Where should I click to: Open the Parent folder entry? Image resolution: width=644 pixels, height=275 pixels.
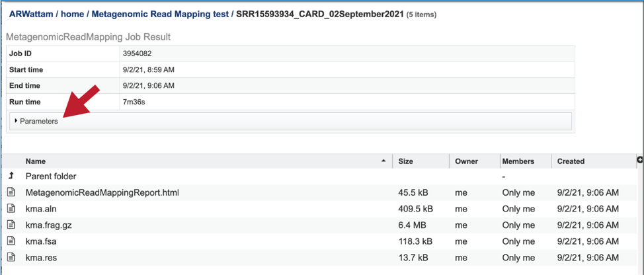(x=51, y=176)
